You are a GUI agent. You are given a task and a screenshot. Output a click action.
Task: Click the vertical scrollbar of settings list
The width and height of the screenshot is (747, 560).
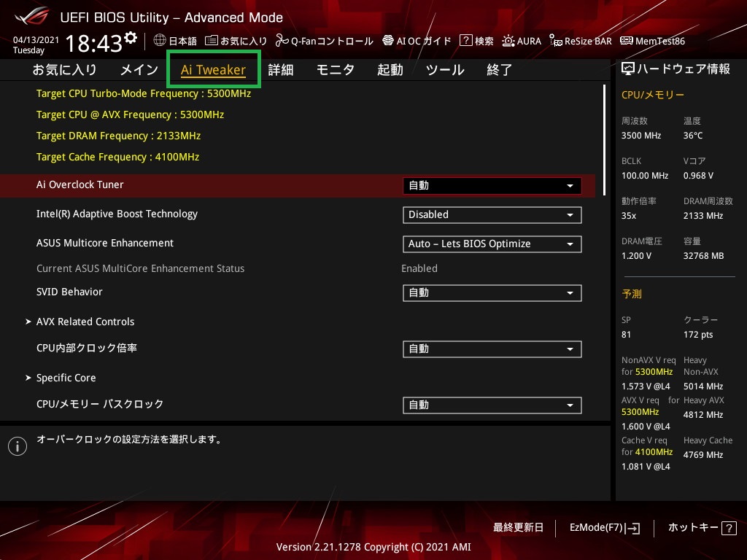point(604,140)
